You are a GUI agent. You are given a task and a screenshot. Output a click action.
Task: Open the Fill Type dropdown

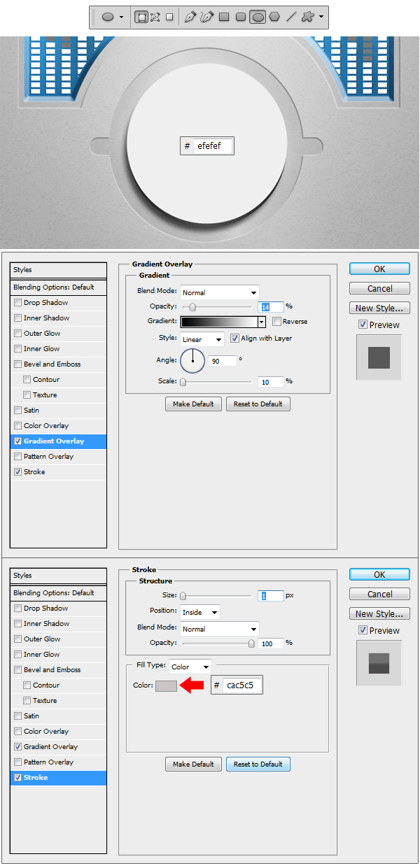190,667
